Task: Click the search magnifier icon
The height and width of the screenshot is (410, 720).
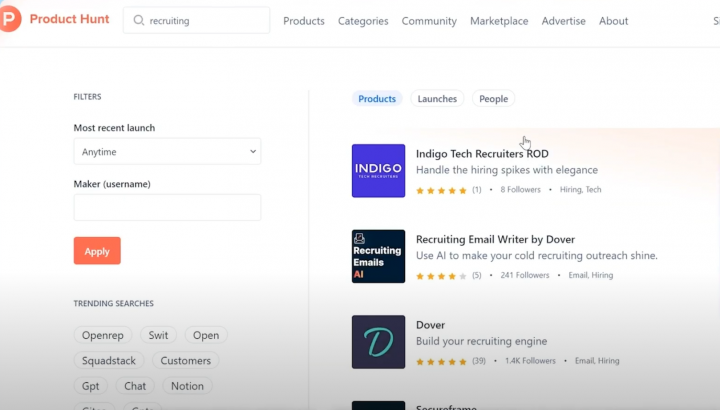Action: (138, 21)
